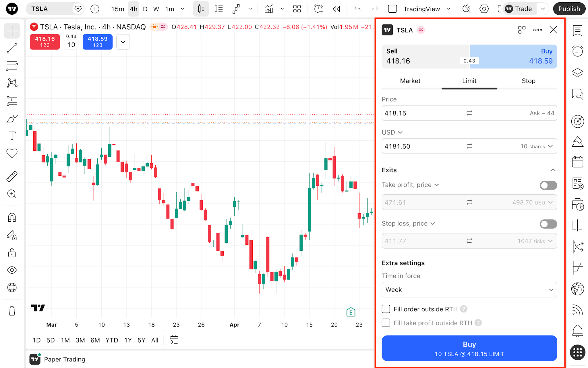The width and height of the screenshot is (588, 368).
Task: Switch to the Stop order tab
Action: point(528,81)
